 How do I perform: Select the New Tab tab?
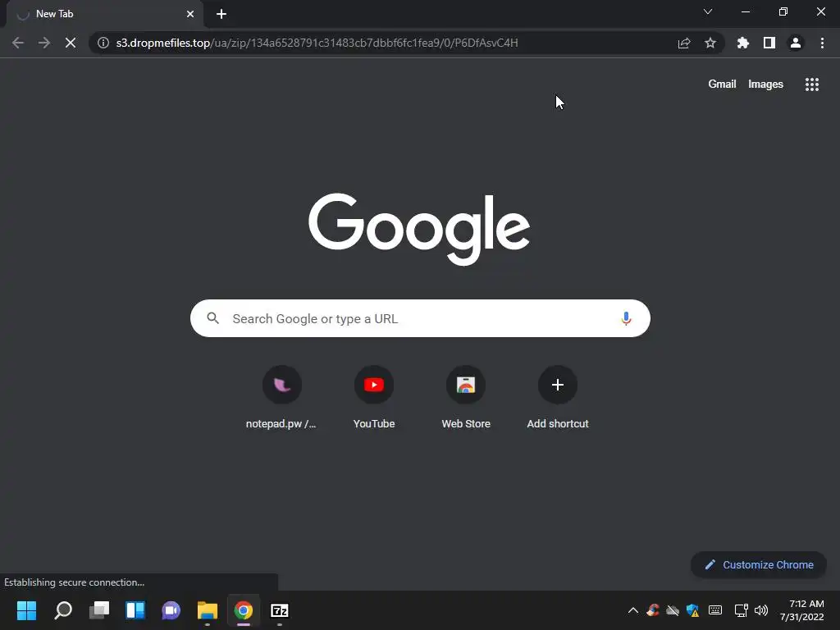(105, 14)
